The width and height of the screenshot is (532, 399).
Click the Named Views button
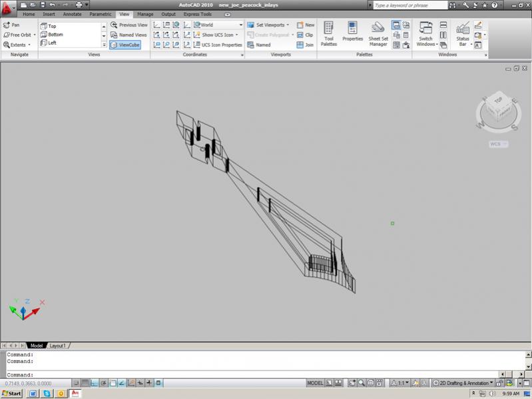click(129, 35)
